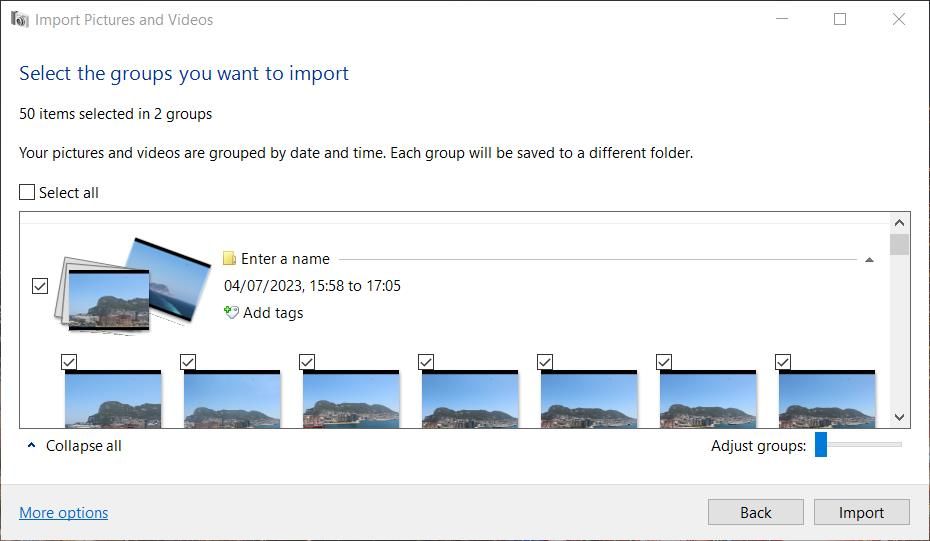
Task: Uncheck the sixth photo thumbnail checkbox
Action: click(664, 362)
